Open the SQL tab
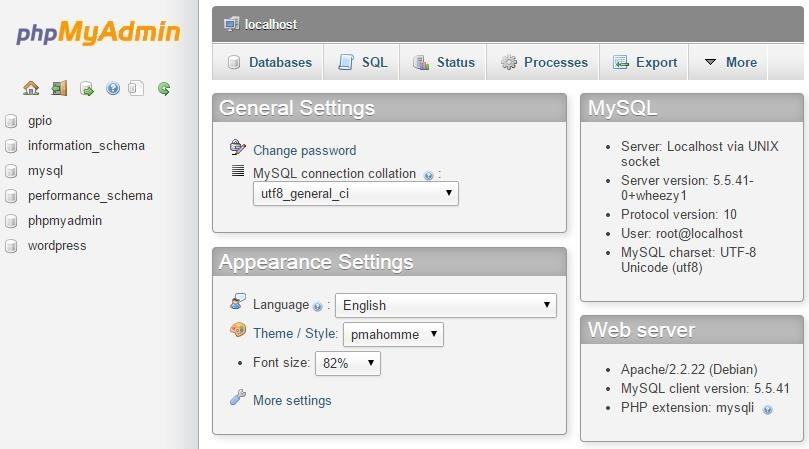Image resolution: width=809 pixels, height=449 pixels. point(363,62)
